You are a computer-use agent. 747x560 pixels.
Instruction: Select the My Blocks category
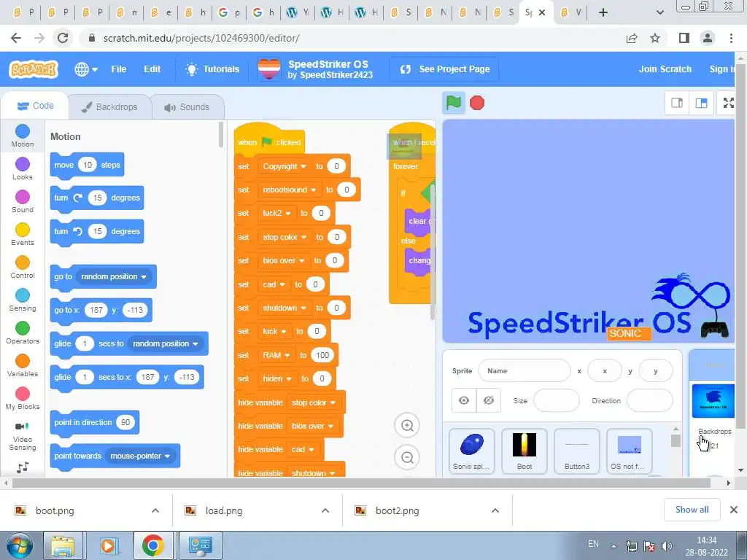(23, 399)
